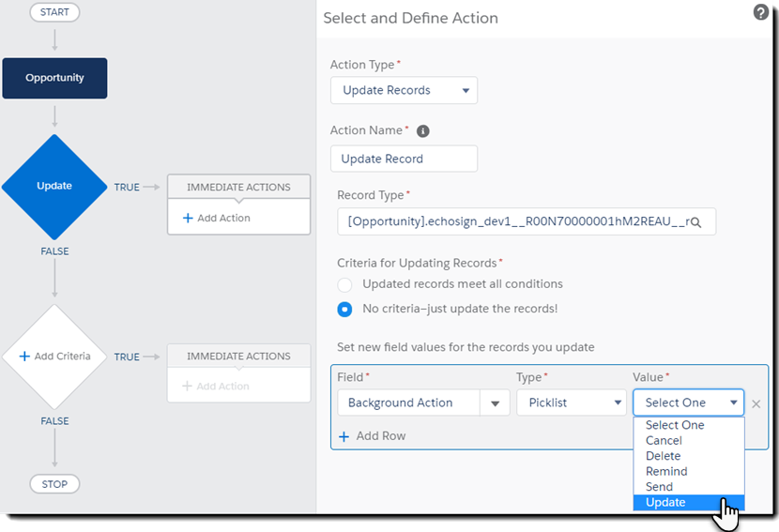Click the help question mark icon
The height and width of the screenshot is (532, 779).
pyautogui.click(x=761, y=13)
